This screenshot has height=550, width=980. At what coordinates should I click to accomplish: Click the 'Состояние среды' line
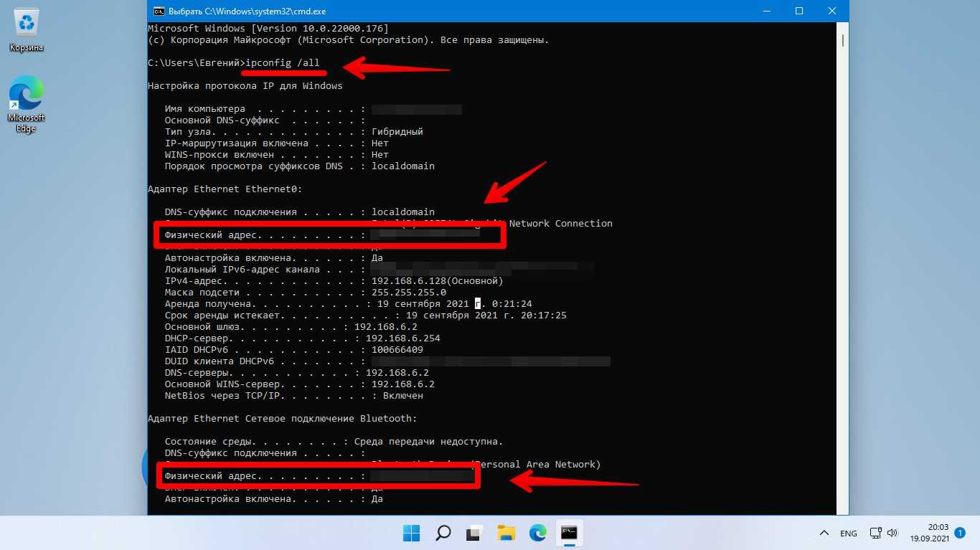pos(334,442)
